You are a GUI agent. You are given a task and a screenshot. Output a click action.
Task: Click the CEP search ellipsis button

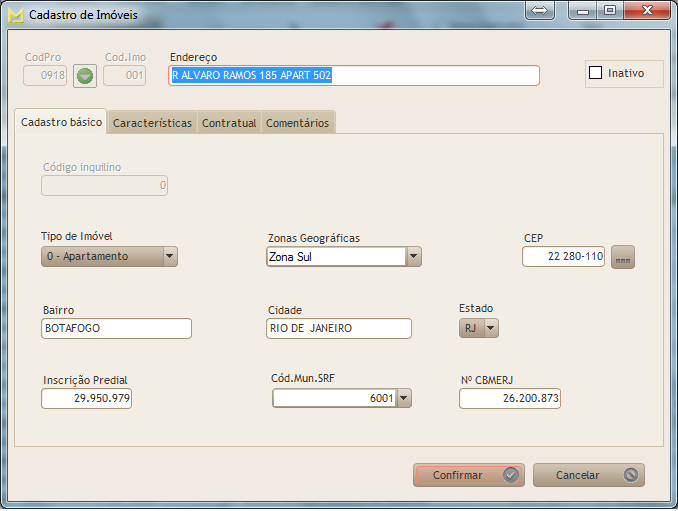click(x=623, y=257)
